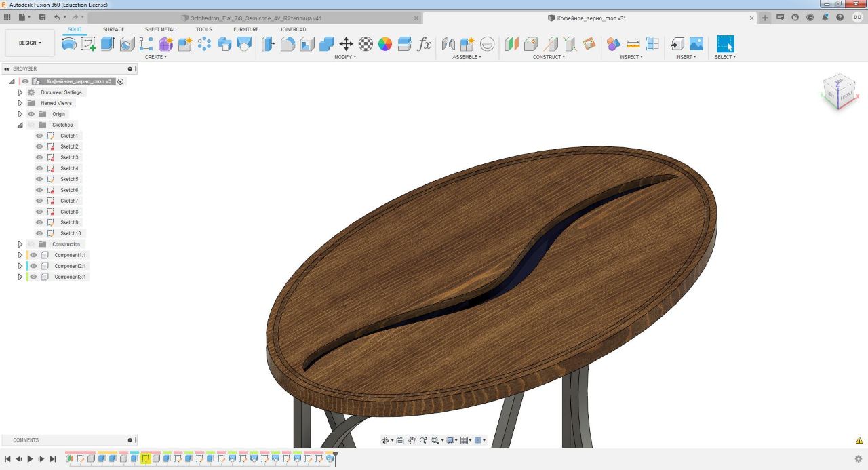This screenshot has height=470, width=868.
Task: Open the DESIGN workspace dropdown
Action: (30, 43)
